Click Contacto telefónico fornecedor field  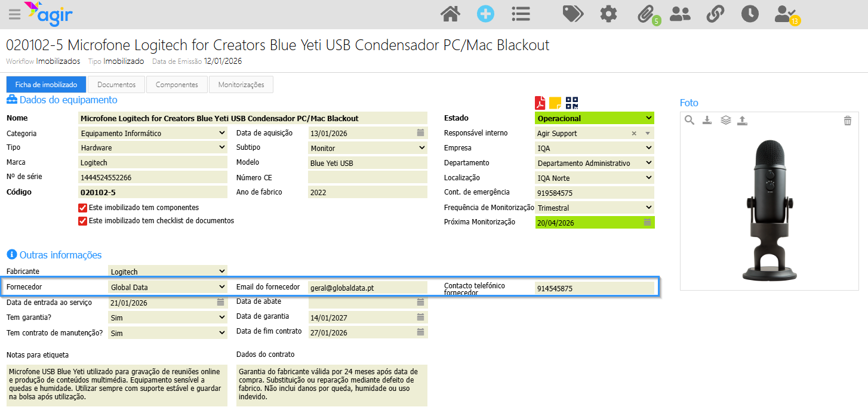[x=595, y=288]
